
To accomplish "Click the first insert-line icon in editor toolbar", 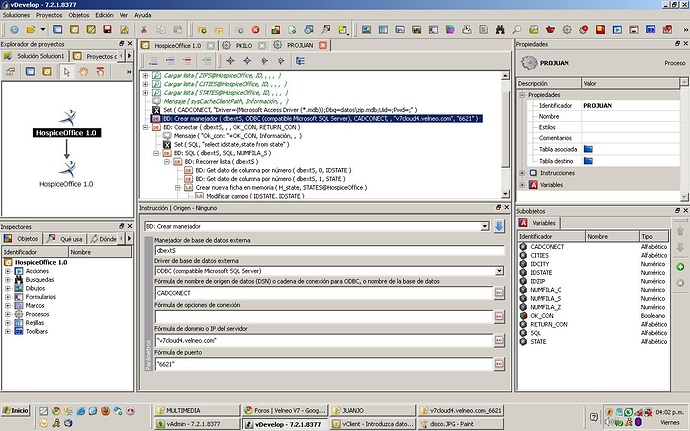I will click(153, 61).
